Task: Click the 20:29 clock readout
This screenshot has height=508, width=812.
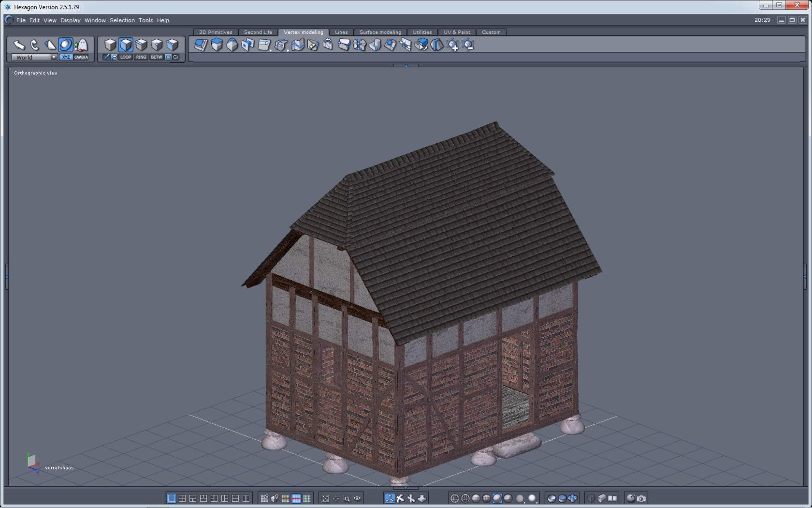Action: coord(762,20)
